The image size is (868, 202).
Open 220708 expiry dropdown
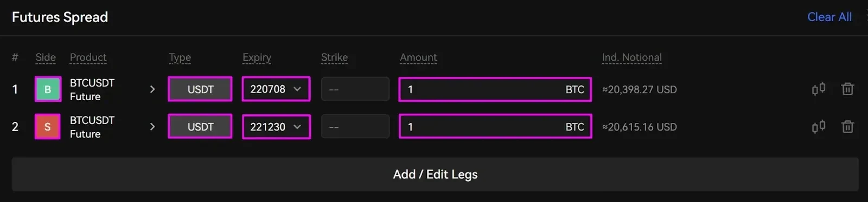pos(276,89)
